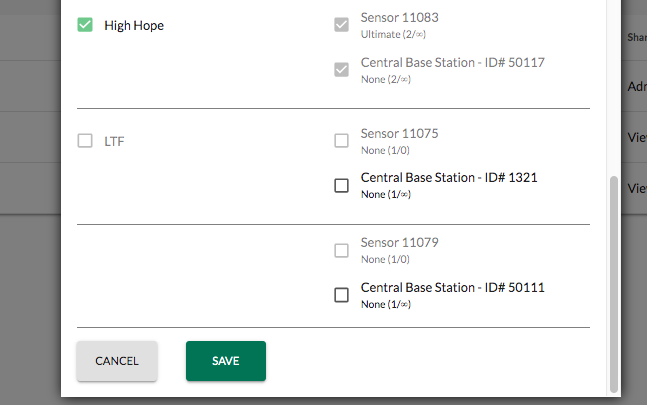
Task: Click the dialog's vertical scrollbar thumb
Action: (x=614, y=284)
